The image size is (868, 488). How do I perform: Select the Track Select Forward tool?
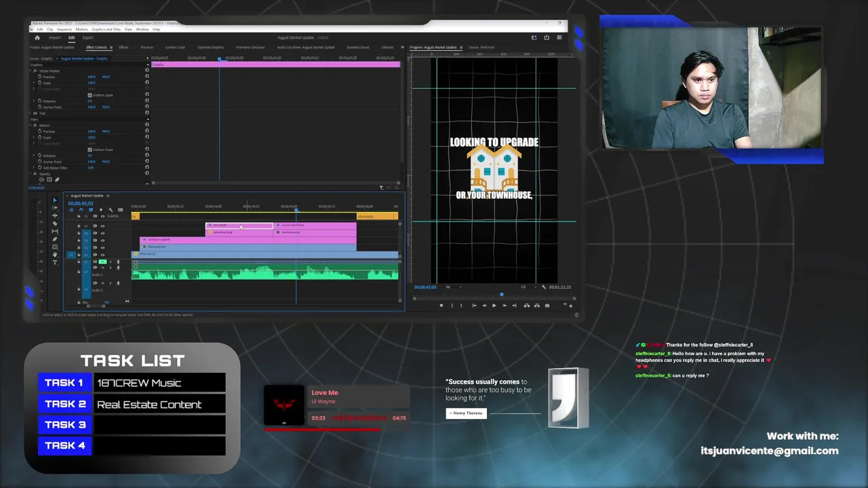(x=55, y=207)
